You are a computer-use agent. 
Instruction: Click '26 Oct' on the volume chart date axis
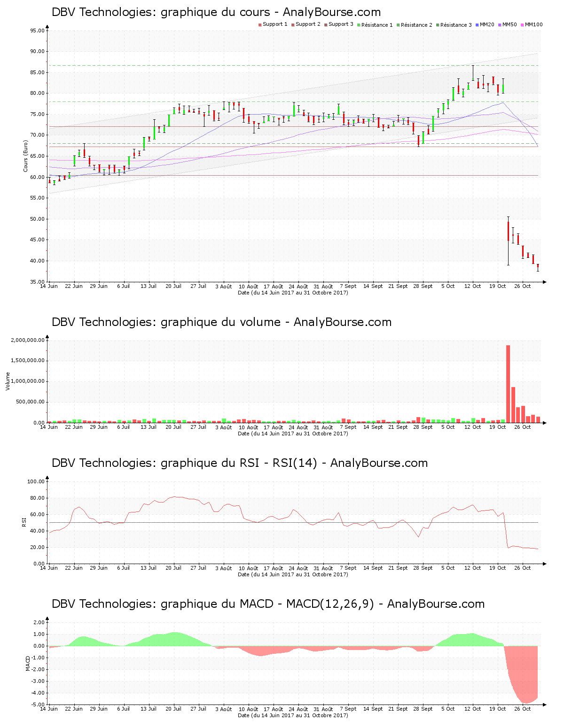[523, 427]
